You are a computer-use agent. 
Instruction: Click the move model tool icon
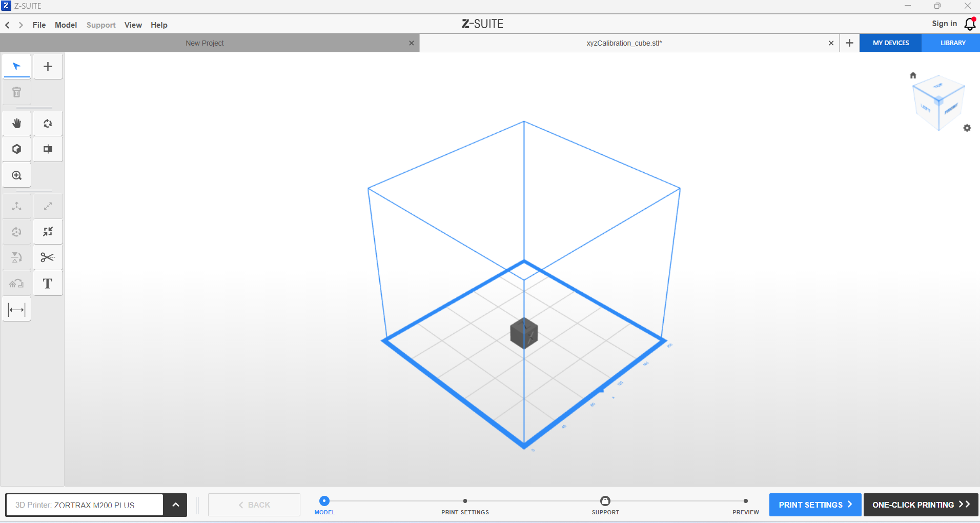coord(17,206)
